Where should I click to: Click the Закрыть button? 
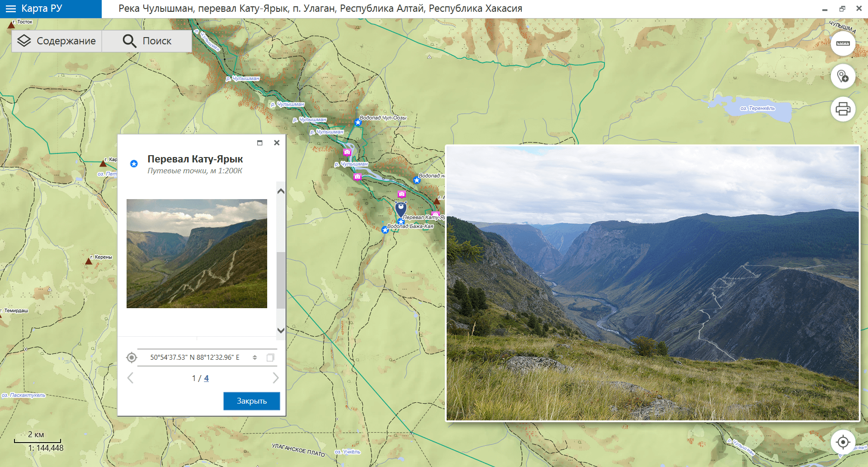pos(251,401)
